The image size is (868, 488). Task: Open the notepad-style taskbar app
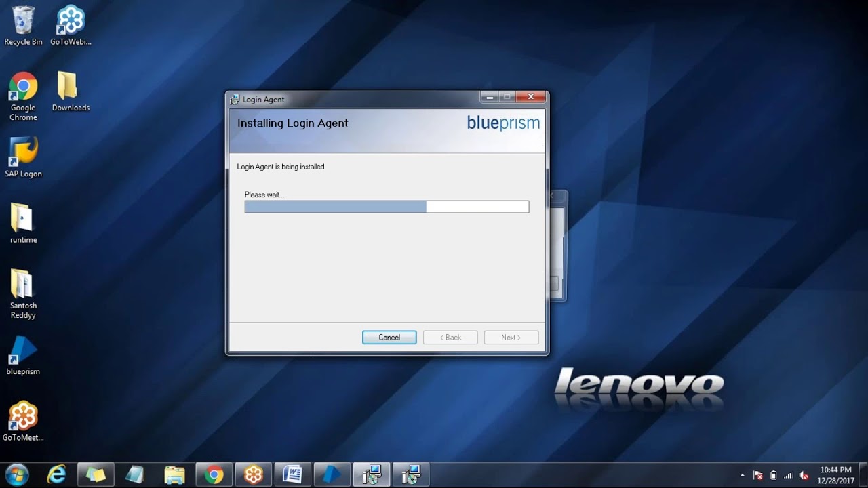click(135, 474)
